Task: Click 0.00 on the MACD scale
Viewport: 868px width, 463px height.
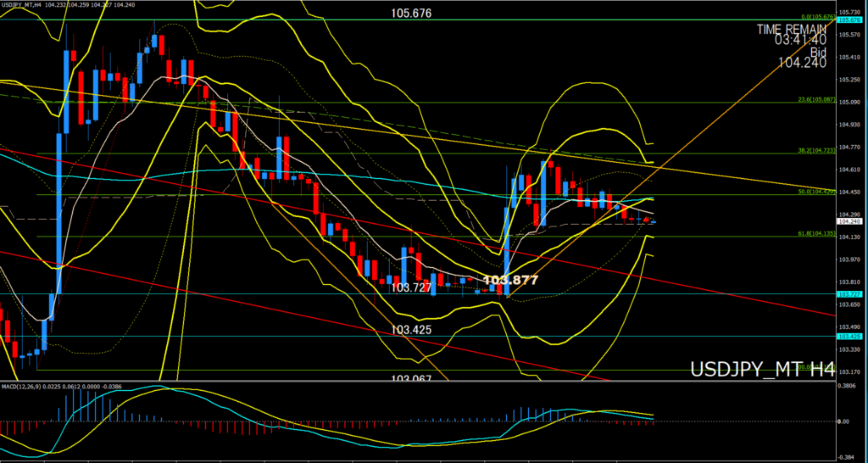Action: pyautogui.click(x=845, y=421)
